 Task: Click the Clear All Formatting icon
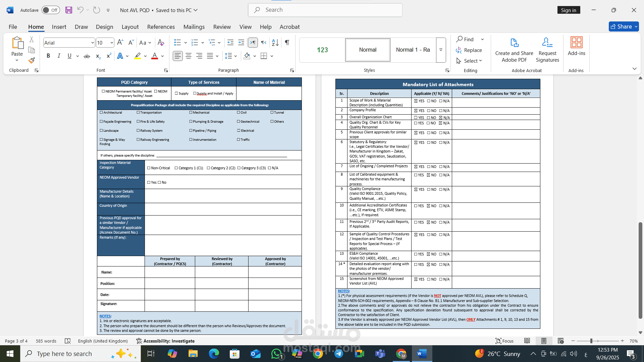pyautogui.click(x=161, y=43)
